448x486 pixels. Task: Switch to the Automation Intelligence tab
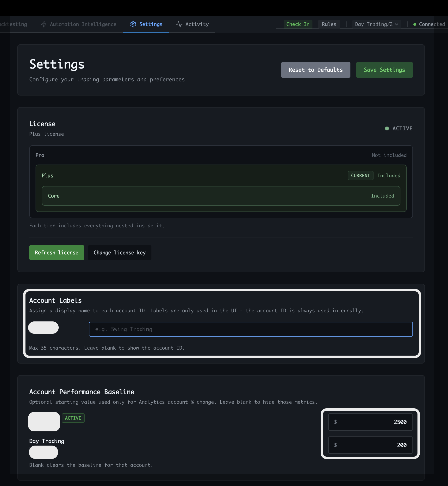click(x=79, y=24)
